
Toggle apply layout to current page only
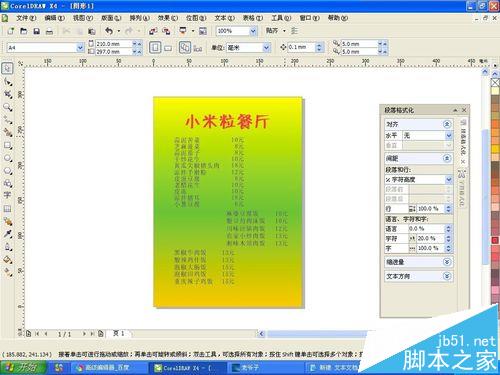click(x=198, y=49)
